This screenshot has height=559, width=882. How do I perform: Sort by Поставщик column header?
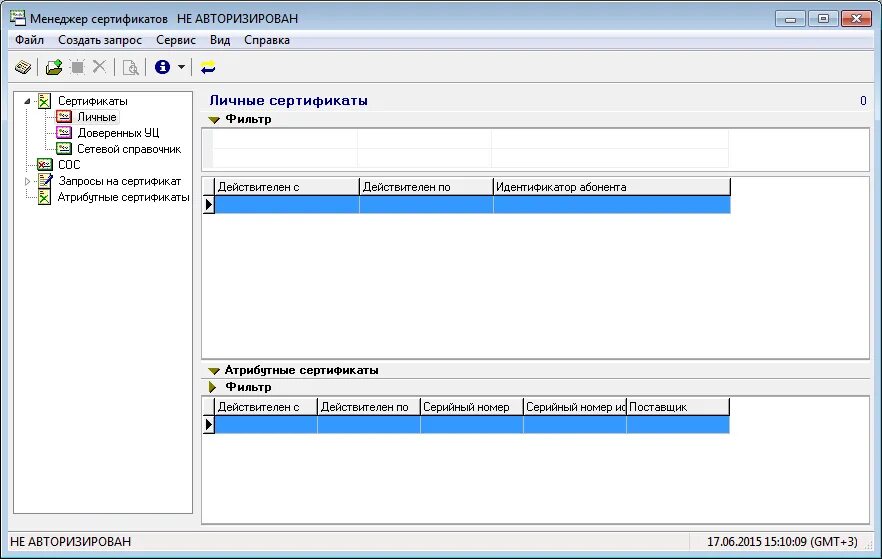click(677, 407)
